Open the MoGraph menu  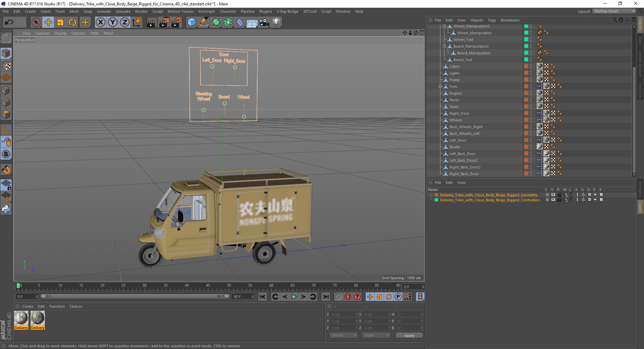207,11
